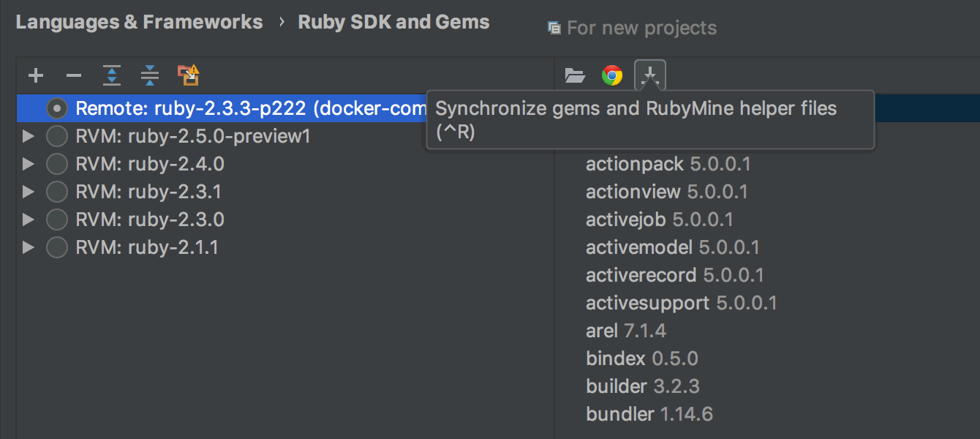Click the plus icon to add an SDK
The image size is (980, 439).
(36, 75)
